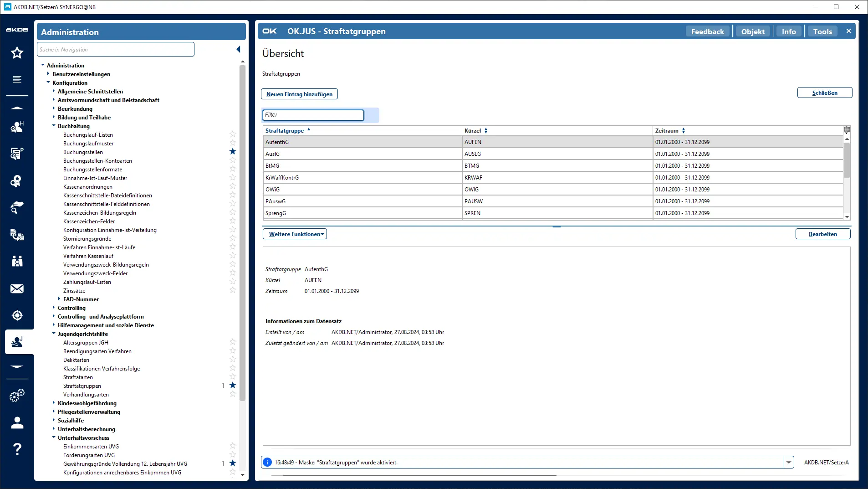Click the Bearbeiten button

tap(822, 234)
